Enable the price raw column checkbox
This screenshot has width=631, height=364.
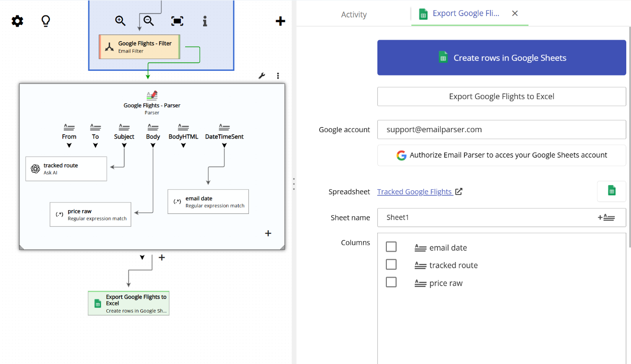(x=391, y=282)
